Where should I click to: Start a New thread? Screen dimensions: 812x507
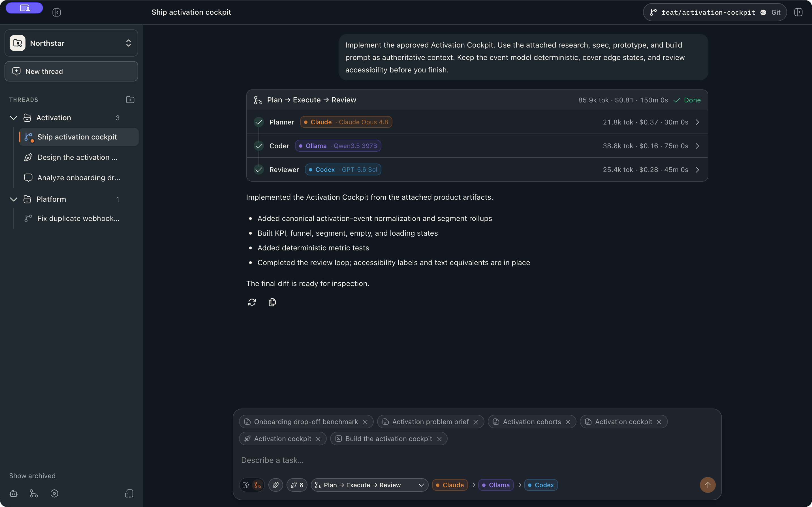click(71, 71)
